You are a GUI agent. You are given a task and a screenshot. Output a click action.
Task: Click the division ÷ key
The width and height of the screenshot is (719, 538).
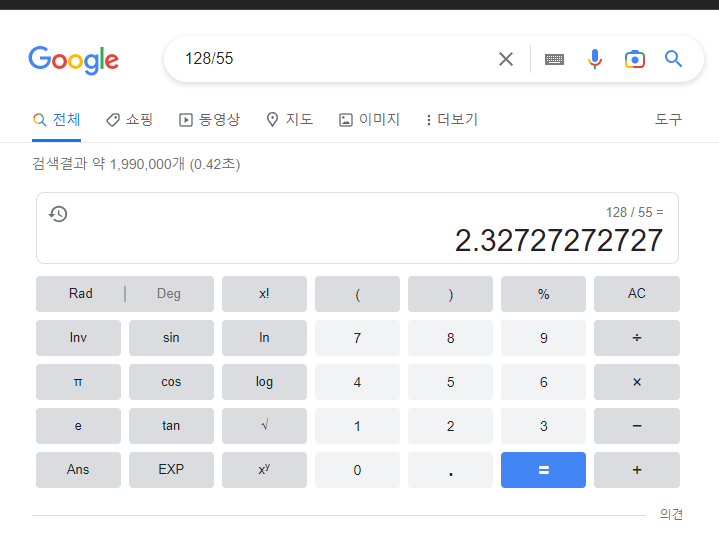tap(637, 338)
